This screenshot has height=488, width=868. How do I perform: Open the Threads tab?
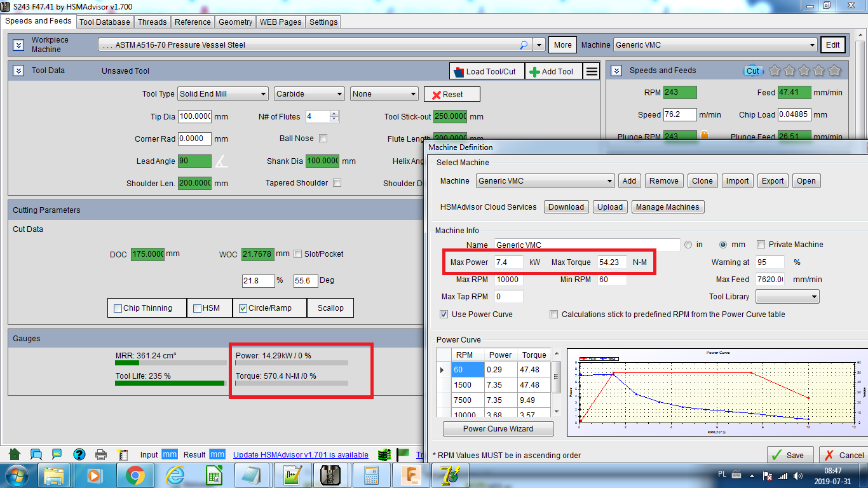[152, 22]
